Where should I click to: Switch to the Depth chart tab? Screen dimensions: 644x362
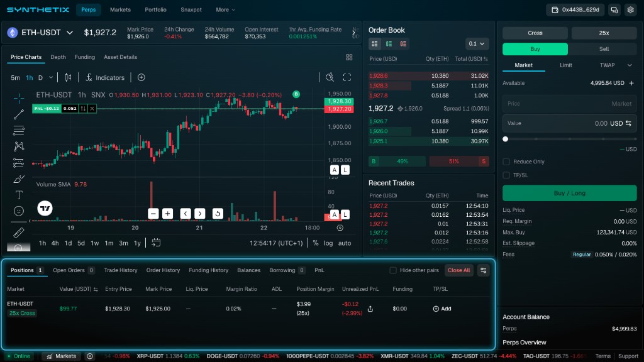(x=58, y=57)
